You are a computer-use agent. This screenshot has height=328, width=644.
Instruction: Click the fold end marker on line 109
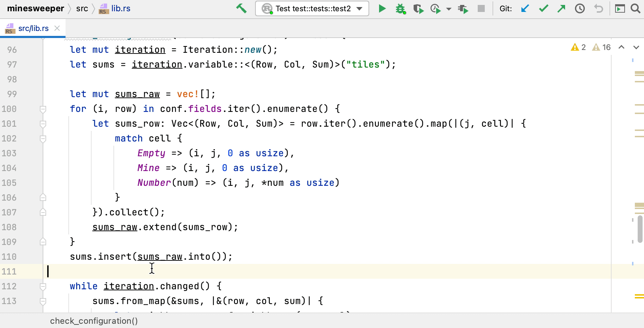(43, 242)
